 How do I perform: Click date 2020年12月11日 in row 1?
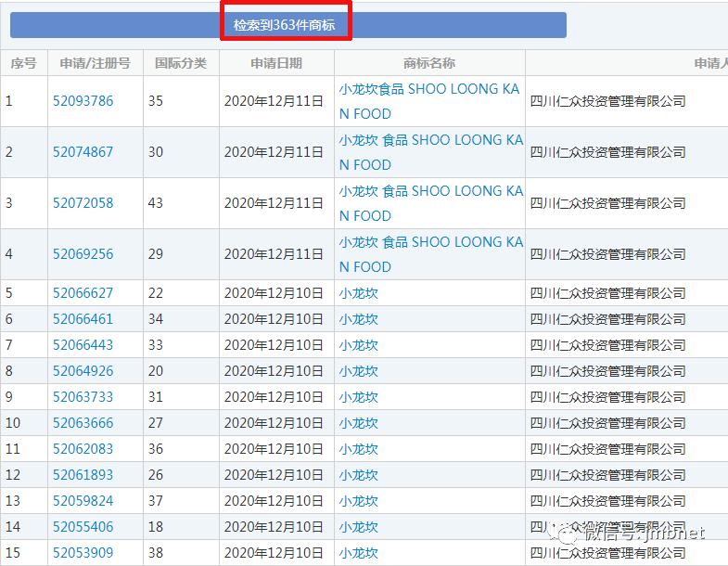[x=274, y=101]
